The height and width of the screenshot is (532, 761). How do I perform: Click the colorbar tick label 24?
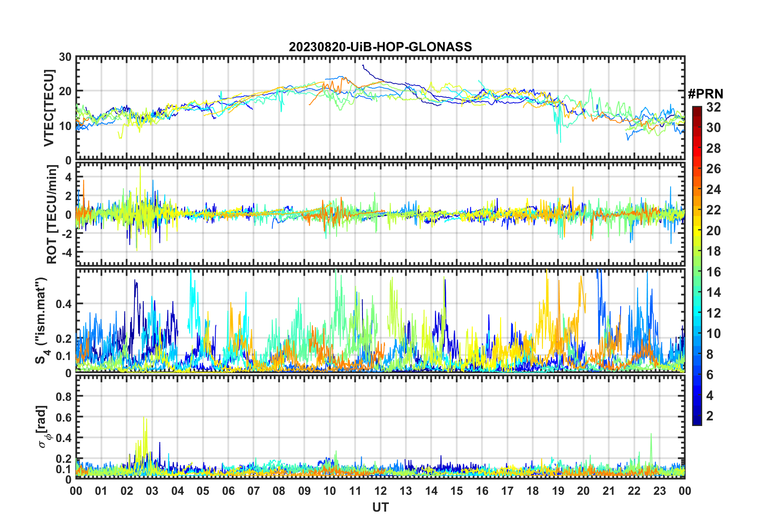[713, 190]
